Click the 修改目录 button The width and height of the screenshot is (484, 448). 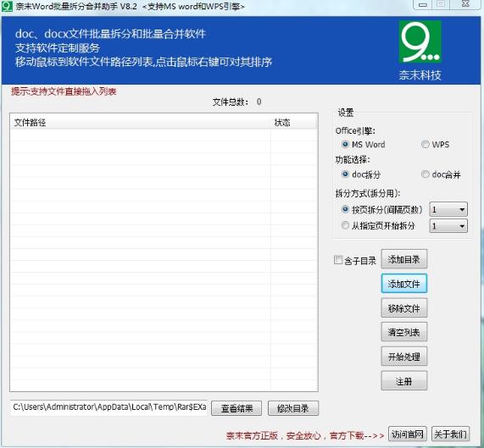pyautogui.click(x=293, y=408)
